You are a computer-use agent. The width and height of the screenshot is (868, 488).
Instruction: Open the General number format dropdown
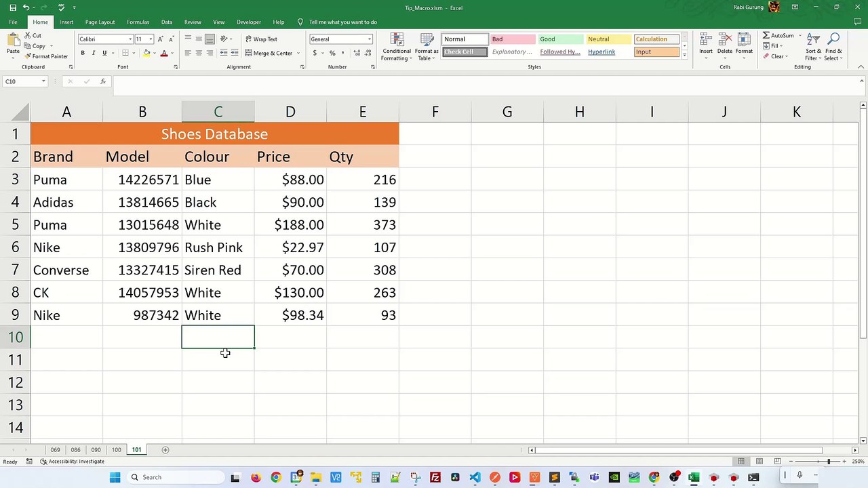[x=370, y=39]
